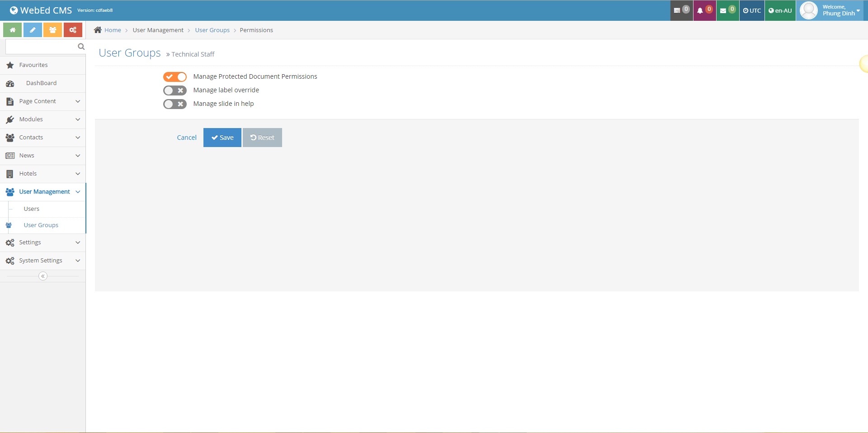Click the User Groups breadcrumb link

pyautogui.click(x=212, y=30)
